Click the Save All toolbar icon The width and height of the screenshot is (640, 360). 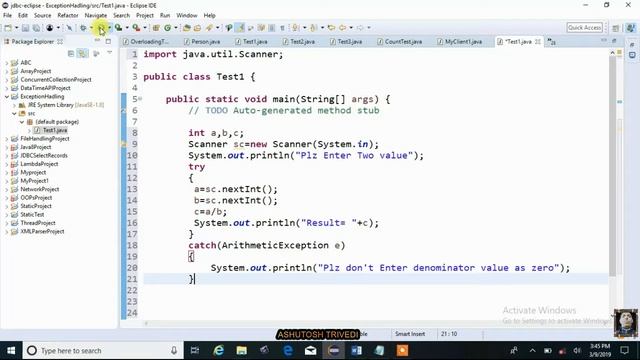click(36, 28)
